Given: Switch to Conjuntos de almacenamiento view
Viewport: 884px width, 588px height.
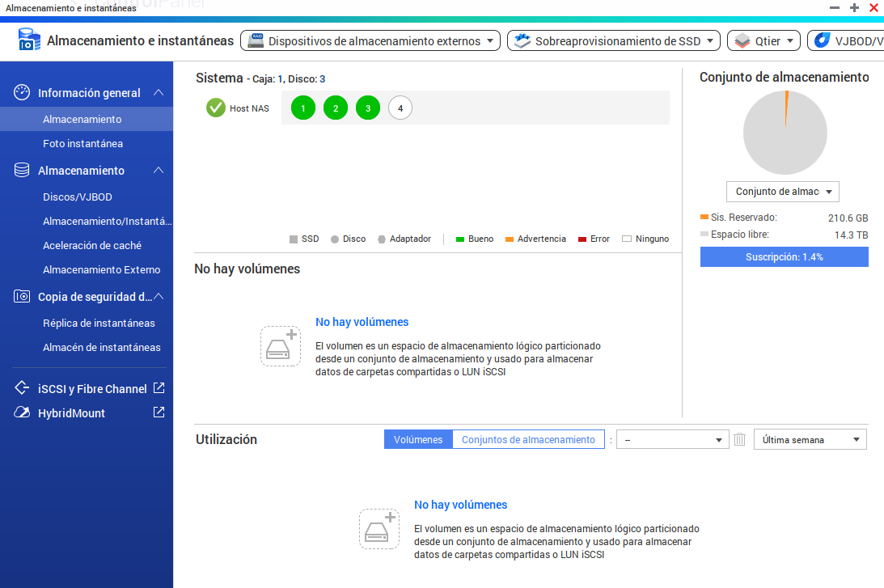Looking at the screenshot, I should 528,439.
